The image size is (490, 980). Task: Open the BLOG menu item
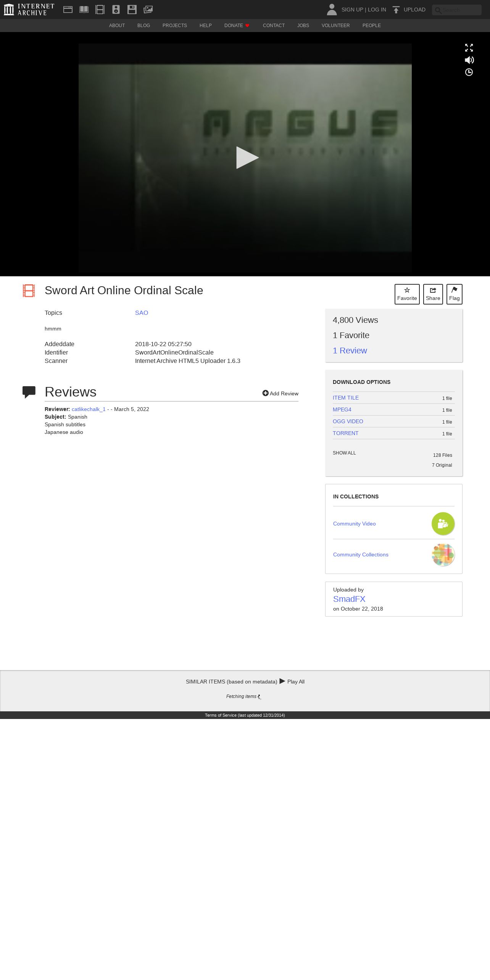(x=143, y=26)
